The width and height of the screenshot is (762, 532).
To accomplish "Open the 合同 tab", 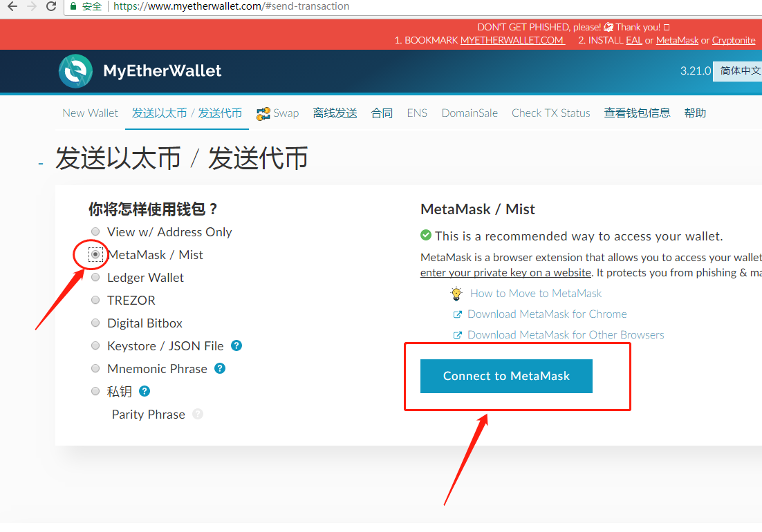I will click(x=382, y=113).
